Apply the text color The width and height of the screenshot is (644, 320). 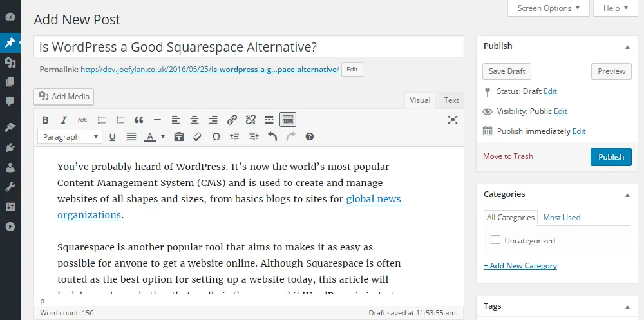point(150,136)
